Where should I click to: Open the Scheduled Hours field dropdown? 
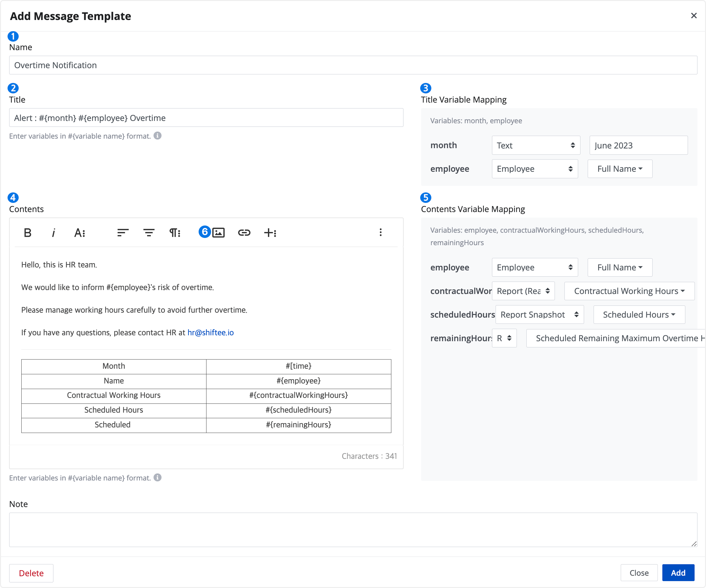point(639,315)
